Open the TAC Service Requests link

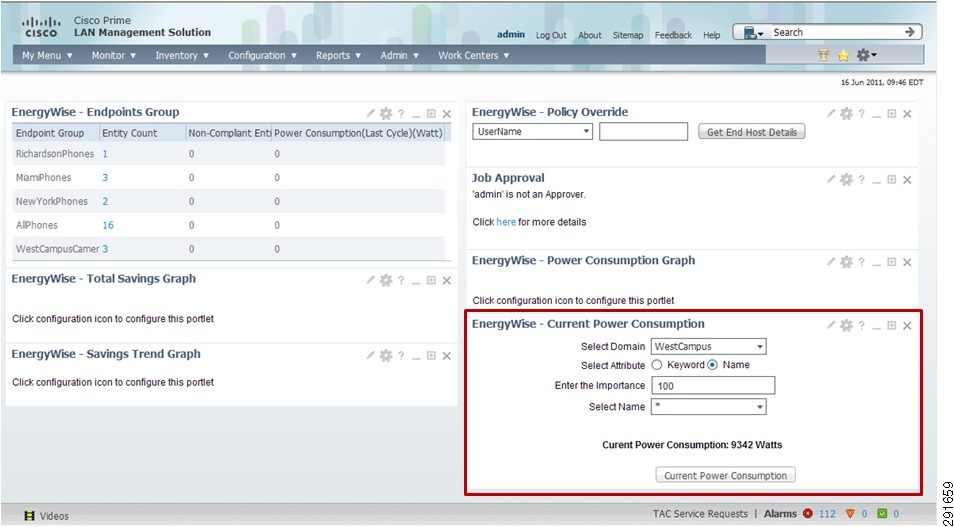(700, 514)
